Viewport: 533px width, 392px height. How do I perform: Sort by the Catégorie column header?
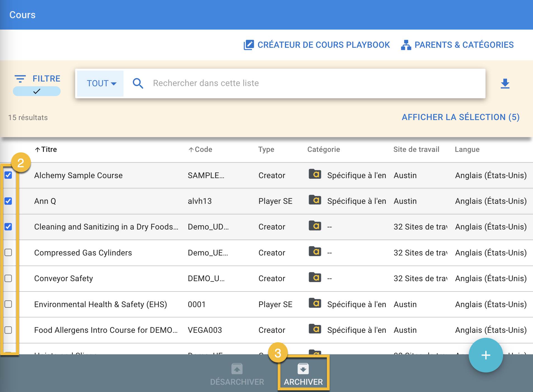click(x=324, y=150)
